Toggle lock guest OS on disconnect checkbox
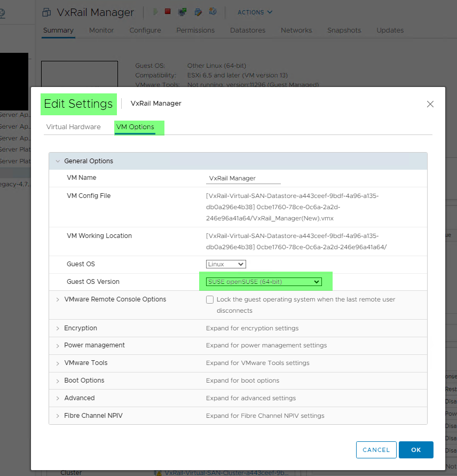 [x=210, y=299]
